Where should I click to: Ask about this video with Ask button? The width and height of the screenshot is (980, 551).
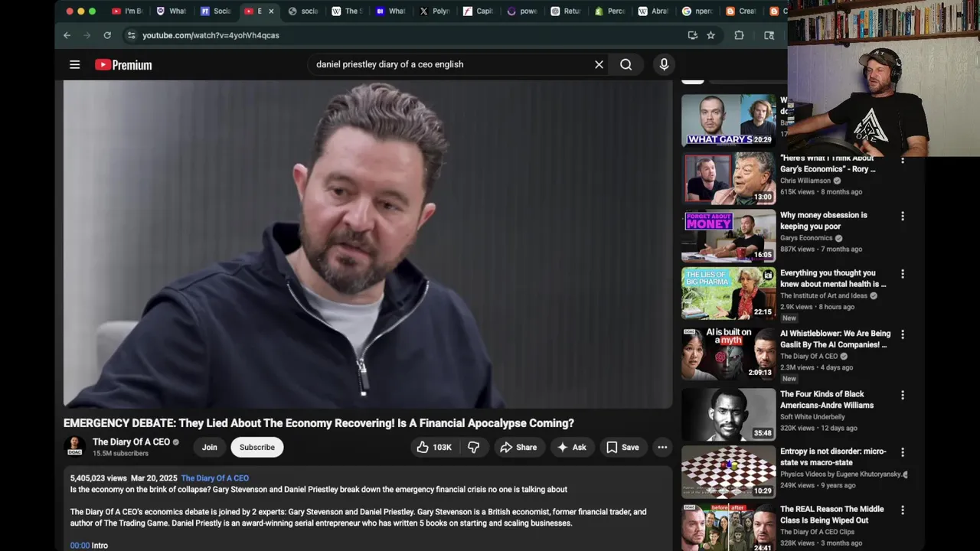coord(571,447)
